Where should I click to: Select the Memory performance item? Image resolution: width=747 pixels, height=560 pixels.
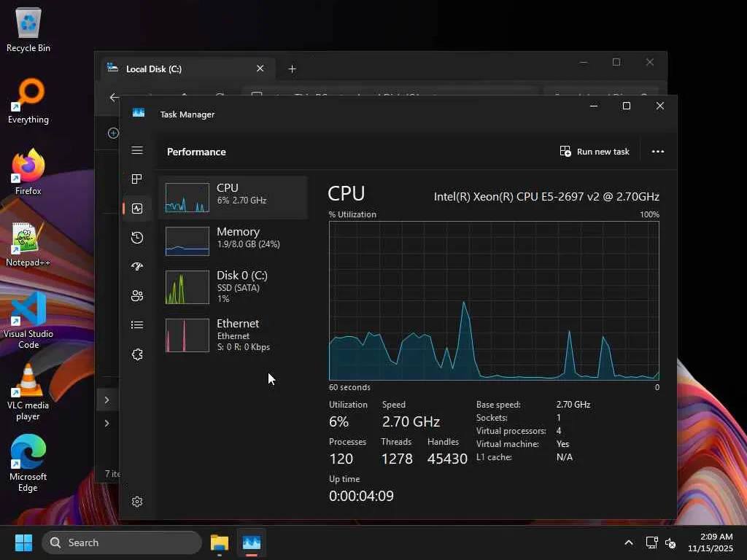click(x=233, y=241)
